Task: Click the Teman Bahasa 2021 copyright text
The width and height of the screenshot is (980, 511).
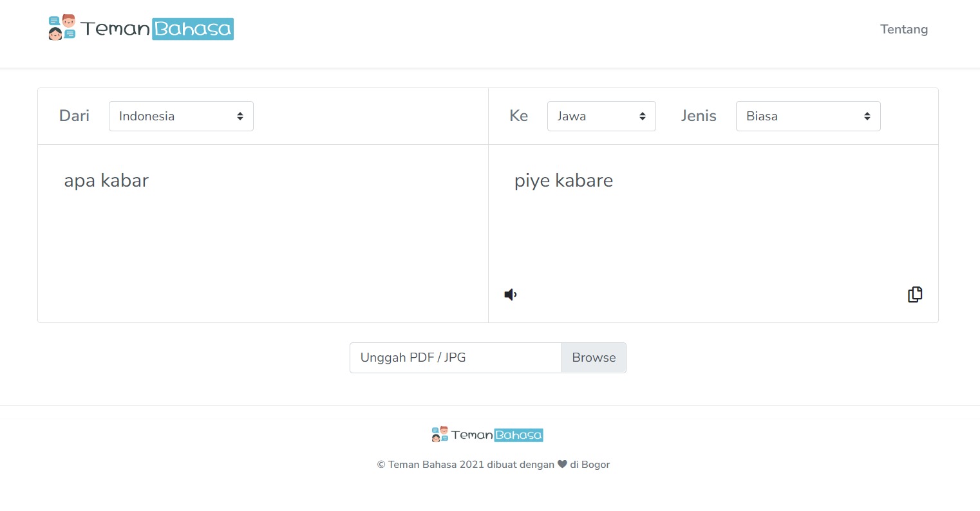Action: click(x=465, y=465)
